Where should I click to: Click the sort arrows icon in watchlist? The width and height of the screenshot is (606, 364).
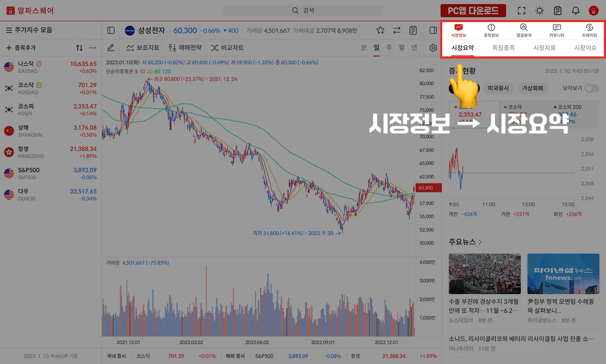click(79, 48)
